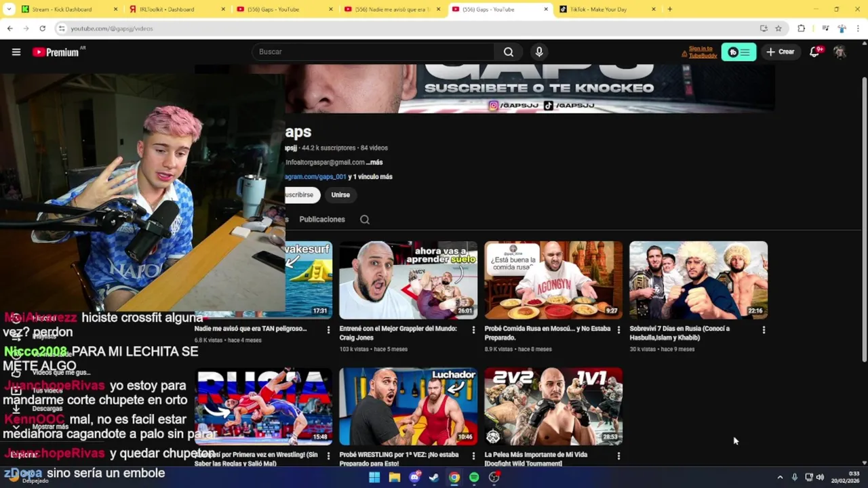
Task: Open options for 7 Días en Rusia video
Action: click(764, 330)
